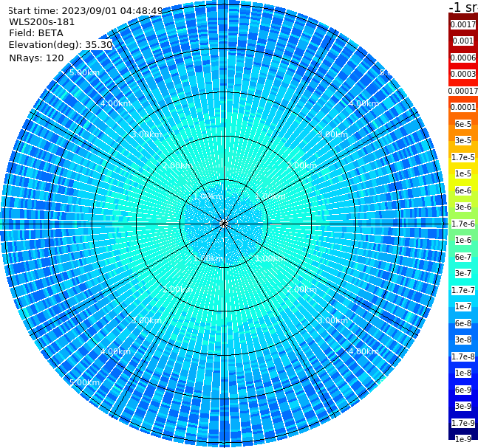Click the 5.00km range label in upper-left quadrant
The width and height of the screenshot is (478, 448).
[x=84, y=72]
